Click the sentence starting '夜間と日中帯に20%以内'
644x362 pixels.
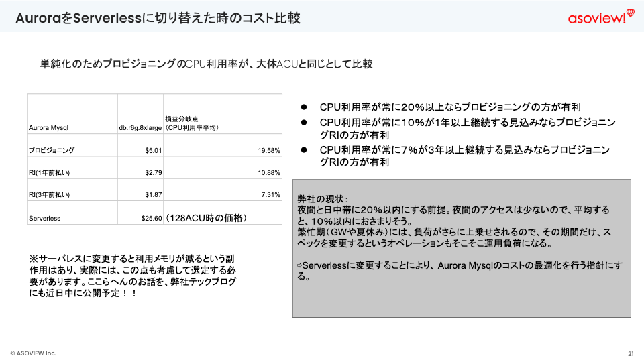[453, 215]
